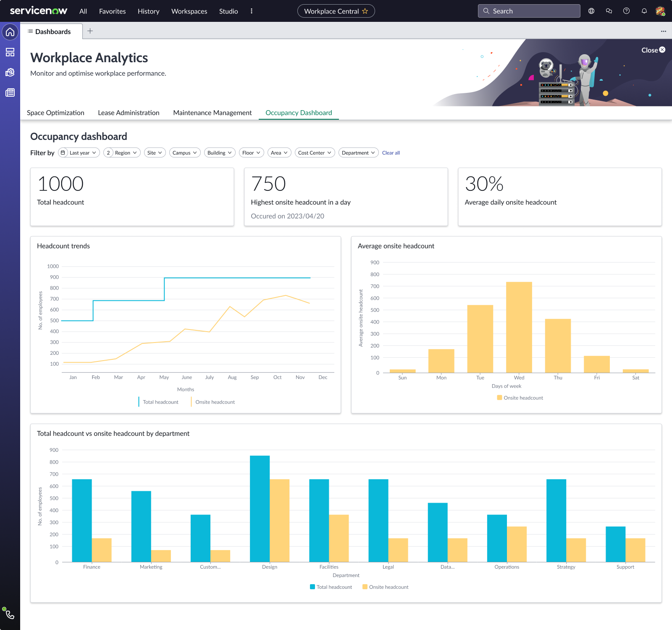Open the Studio menu
Image resolution: width=672 pixels, height=630 pixels.
pyautogui.click(x=228, y=11)
